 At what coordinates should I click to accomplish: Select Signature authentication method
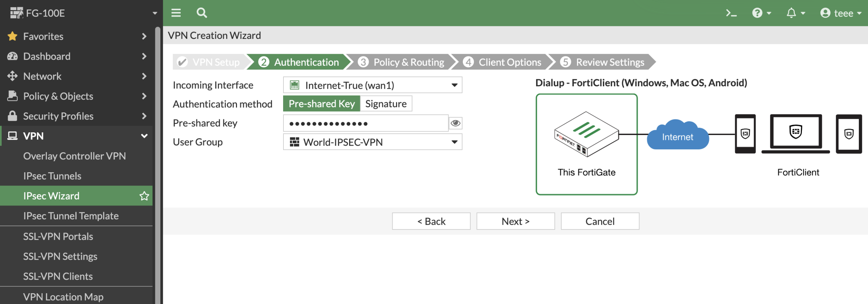point(386,104)
